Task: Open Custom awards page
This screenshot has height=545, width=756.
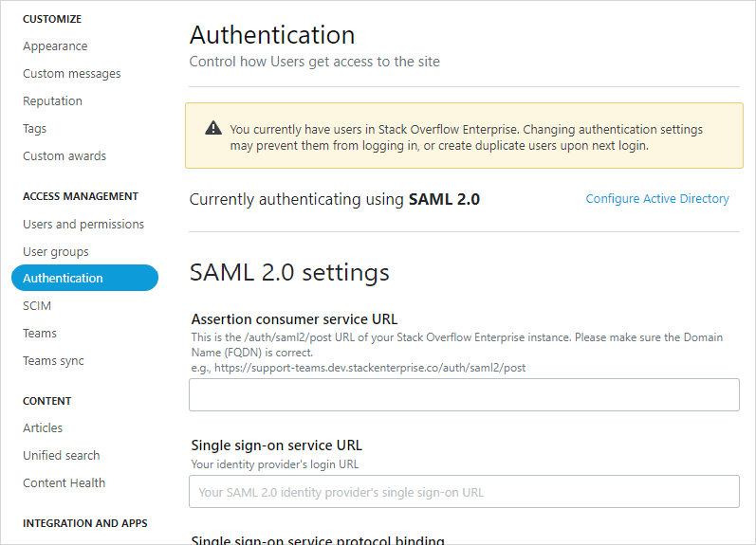Action: point(65,156)
